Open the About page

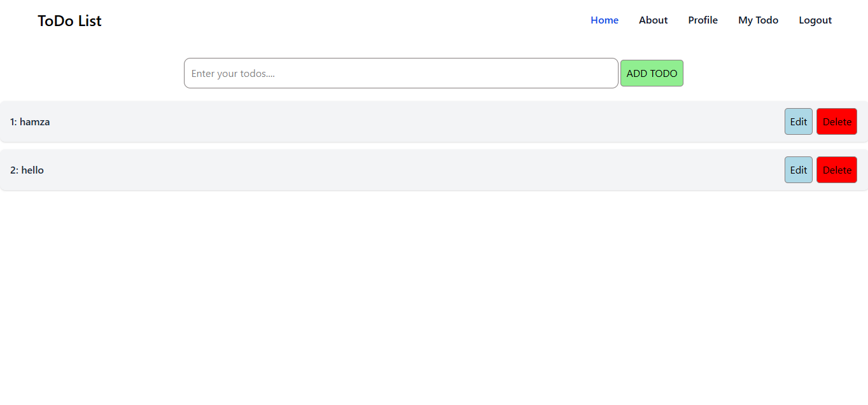click(653, 20)
